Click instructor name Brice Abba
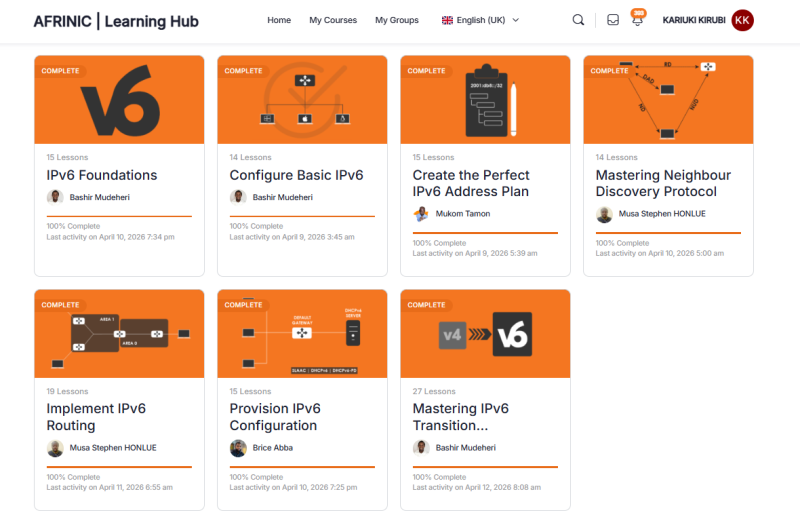The image size is (800, 519). (273, 448)
